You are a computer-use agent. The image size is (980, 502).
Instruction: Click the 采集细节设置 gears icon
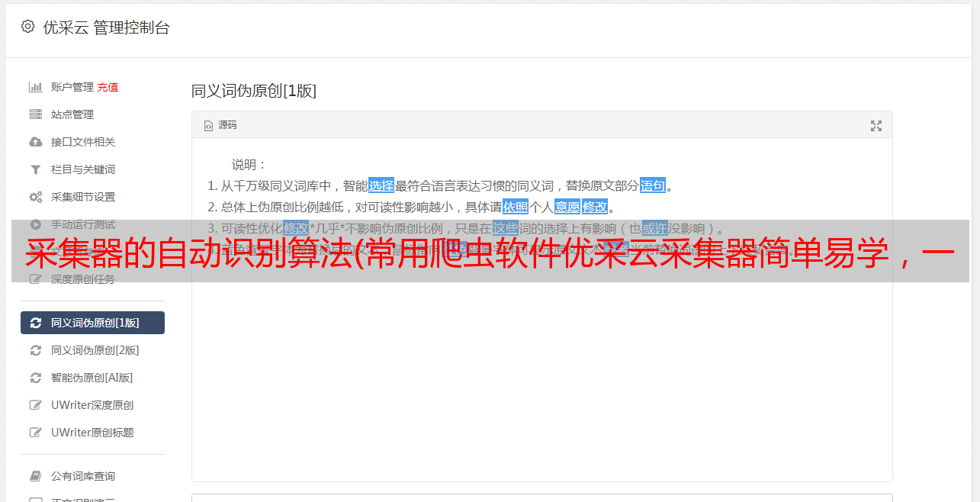tap(35, 197)
